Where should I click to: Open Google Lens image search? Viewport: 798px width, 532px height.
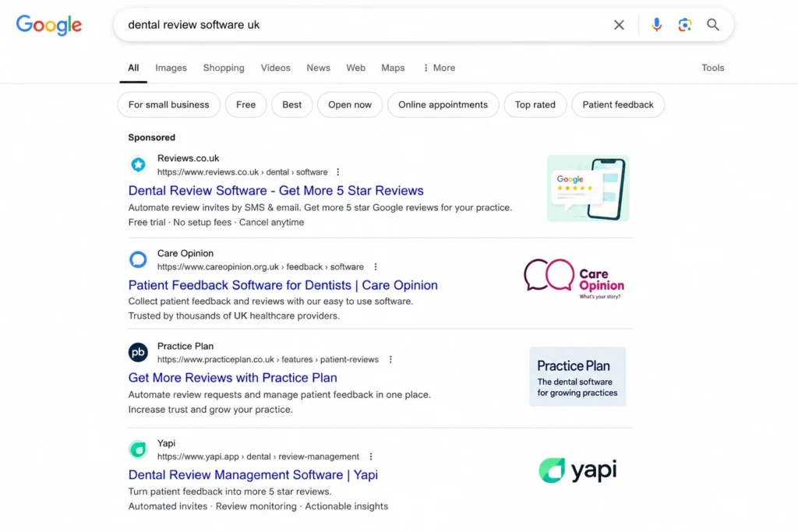pyautogui.click(x=684, y=25)
